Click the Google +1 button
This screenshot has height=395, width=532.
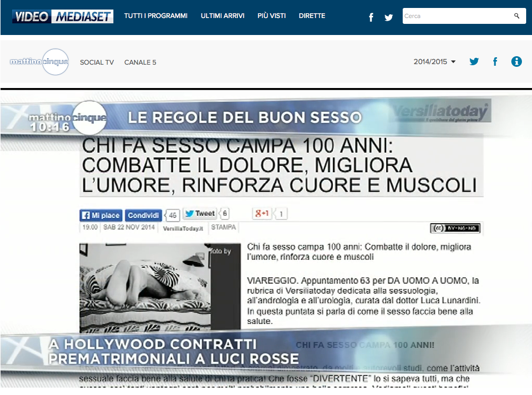(x=262, y=214)
